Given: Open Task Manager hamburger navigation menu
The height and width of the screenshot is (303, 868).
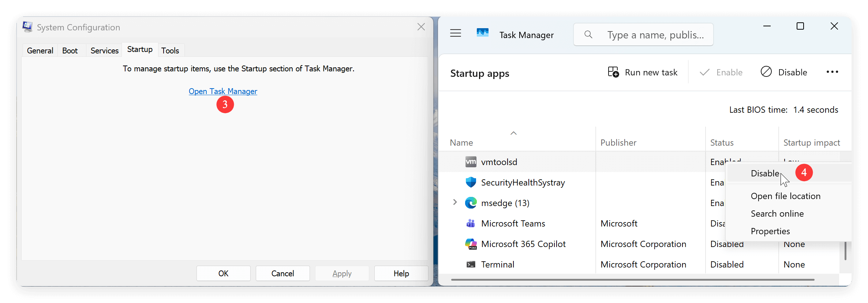Looking at the screenshot, I should tap(456, 33).
